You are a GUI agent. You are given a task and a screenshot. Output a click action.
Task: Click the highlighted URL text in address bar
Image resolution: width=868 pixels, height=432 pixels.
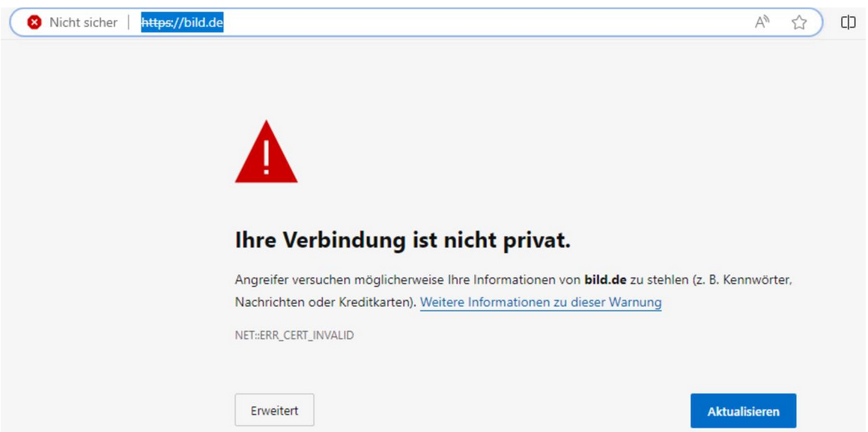(182, 22)
